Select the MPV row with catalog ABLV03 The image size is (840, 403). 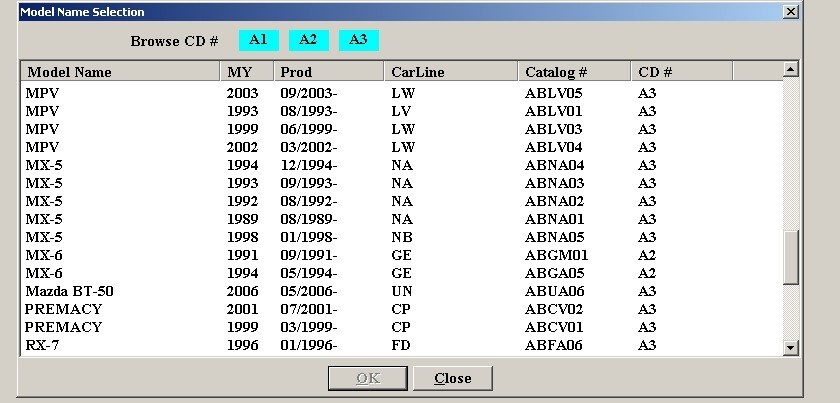coord(402,129)
